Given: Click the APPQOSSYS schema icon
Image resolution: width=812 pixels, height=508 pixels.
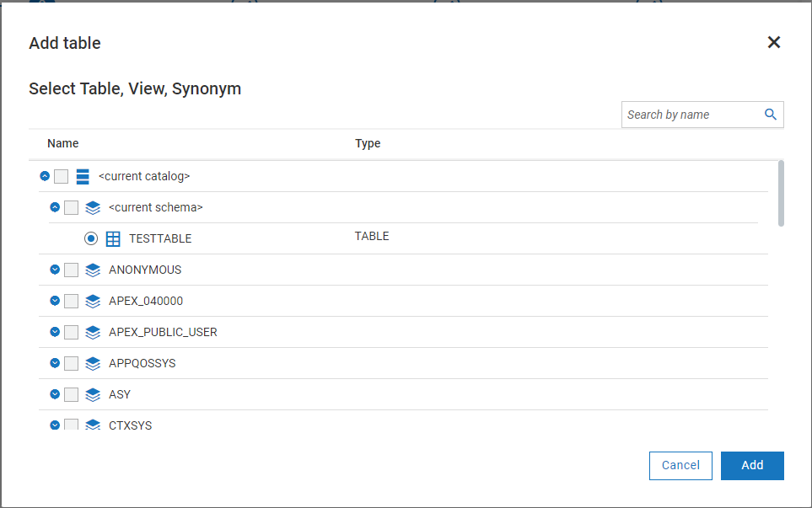Looking at the screenshot, I should [93, 363].
